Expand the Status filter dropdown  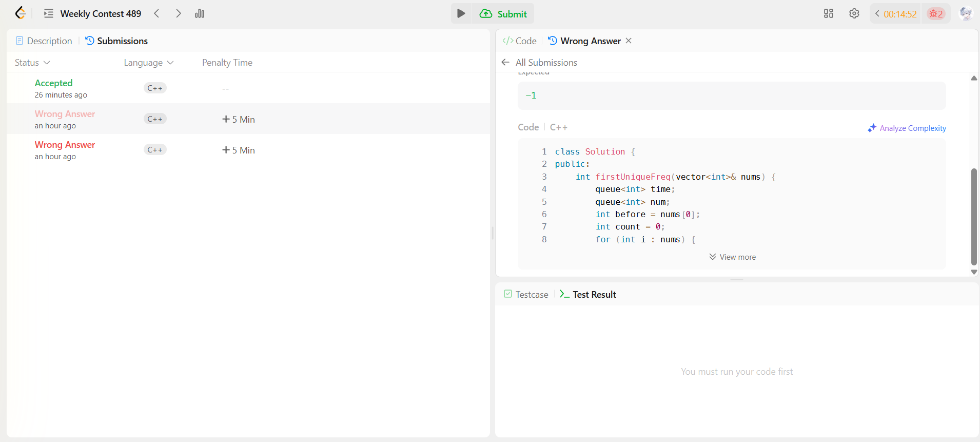(32, 63)
